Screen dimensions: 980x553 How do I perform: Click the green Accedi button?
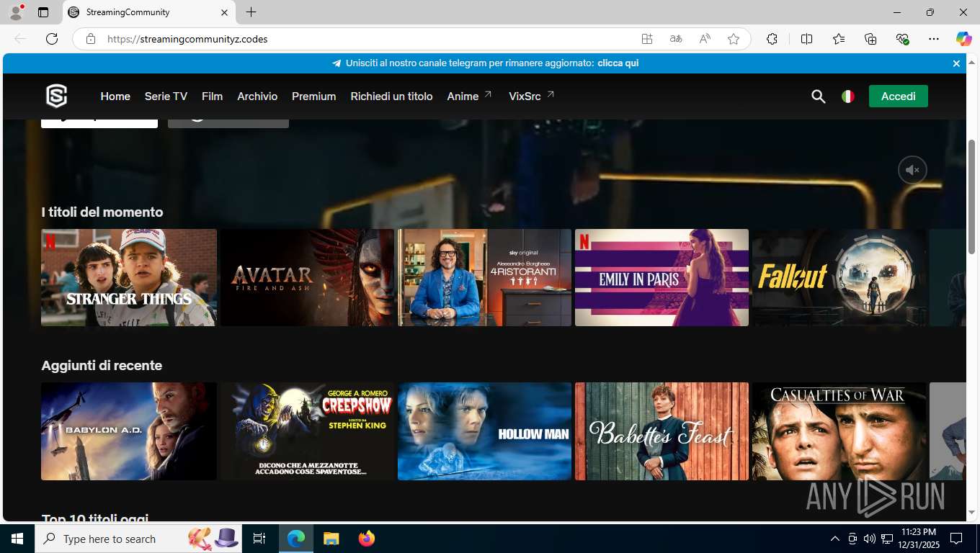898,96
